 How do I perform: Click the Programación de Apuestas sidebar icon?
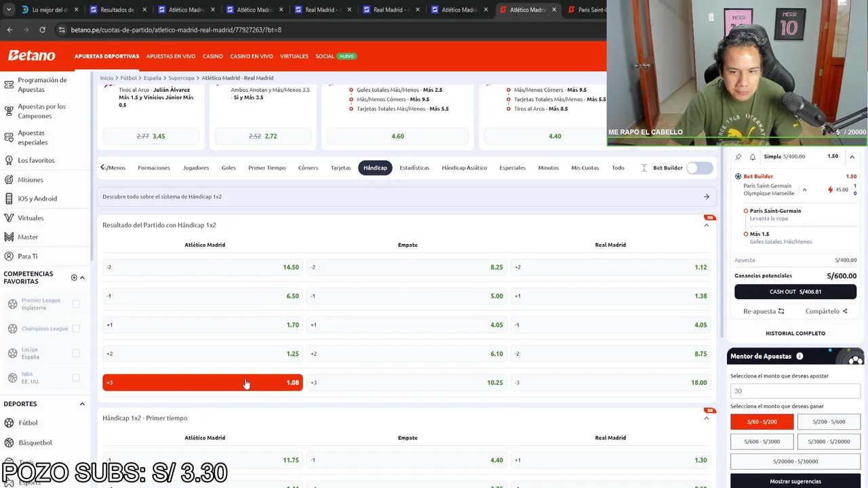pyautogui.click(x=9, y=85)
